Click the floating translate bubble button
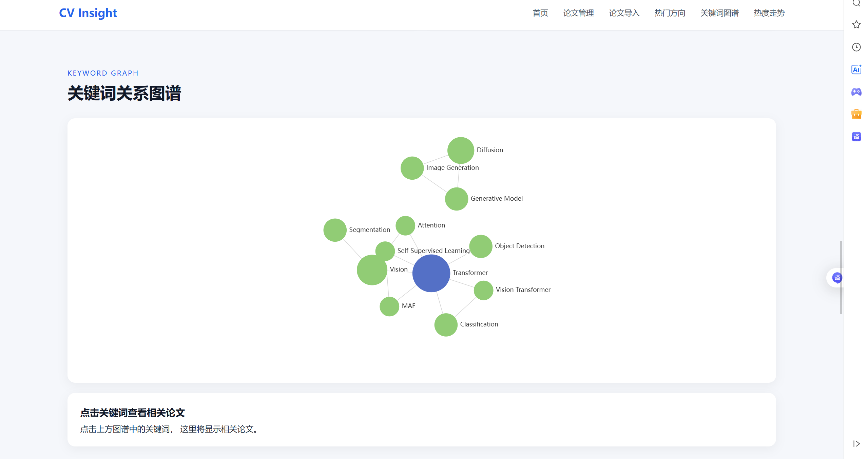This screenshot has width=868, height=459. [x=837, y=278]
